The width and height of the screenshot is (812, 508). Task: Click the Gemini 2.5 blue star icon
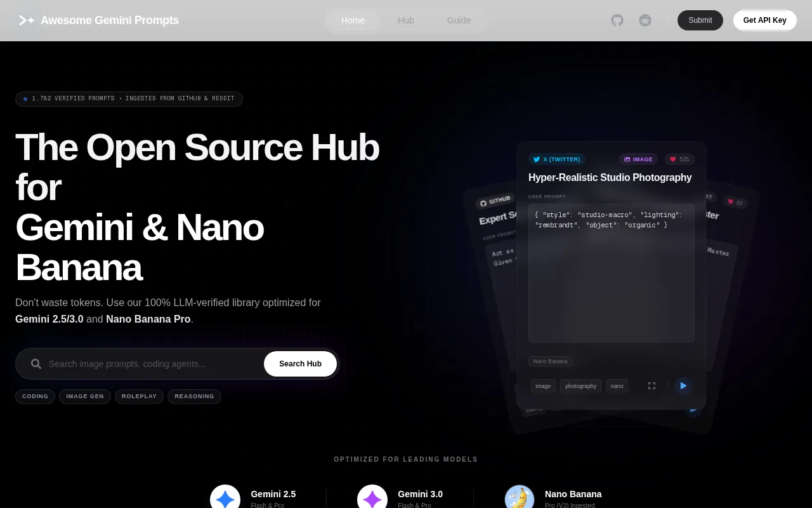click(225, 499)
